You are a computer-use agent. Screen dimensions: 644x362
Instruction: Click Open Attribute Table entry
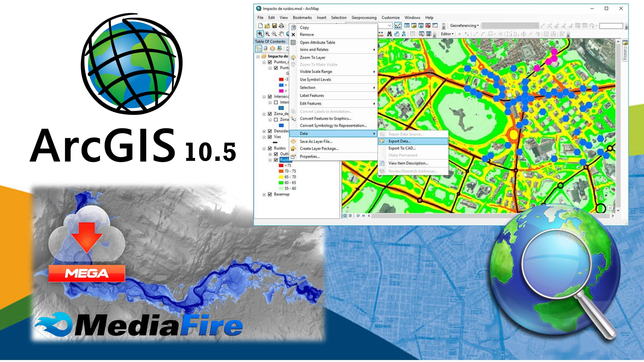pyautogui.click(x=317, y=42)
